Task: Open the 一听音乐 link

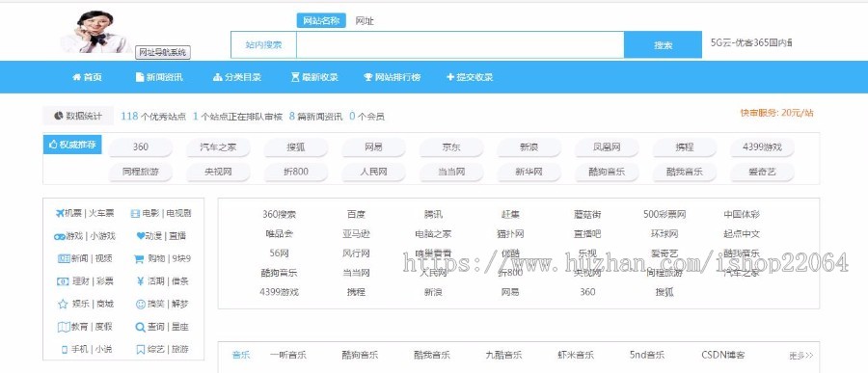Action: click(x=287, y=355)
